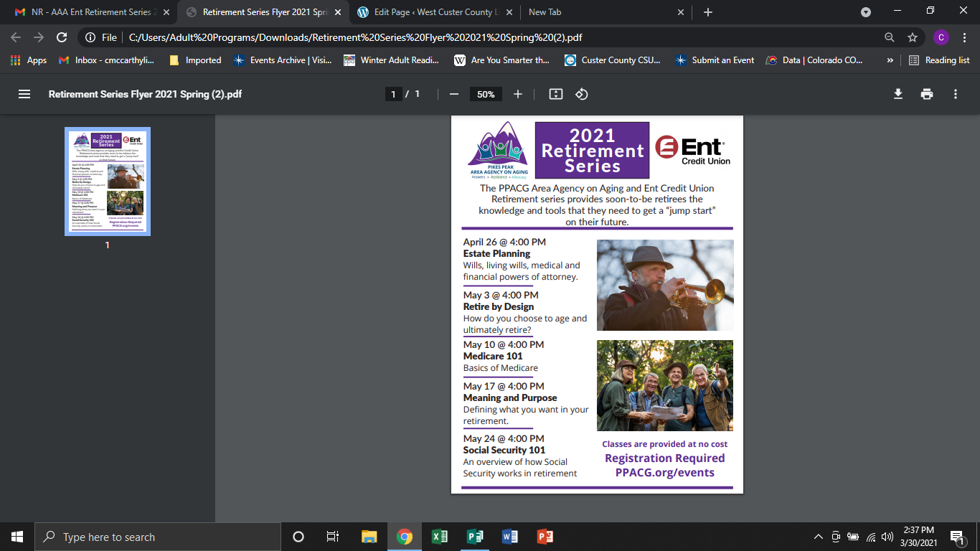Open Word from the taskbar
The image size is (980, 551).
pos(510,537)
